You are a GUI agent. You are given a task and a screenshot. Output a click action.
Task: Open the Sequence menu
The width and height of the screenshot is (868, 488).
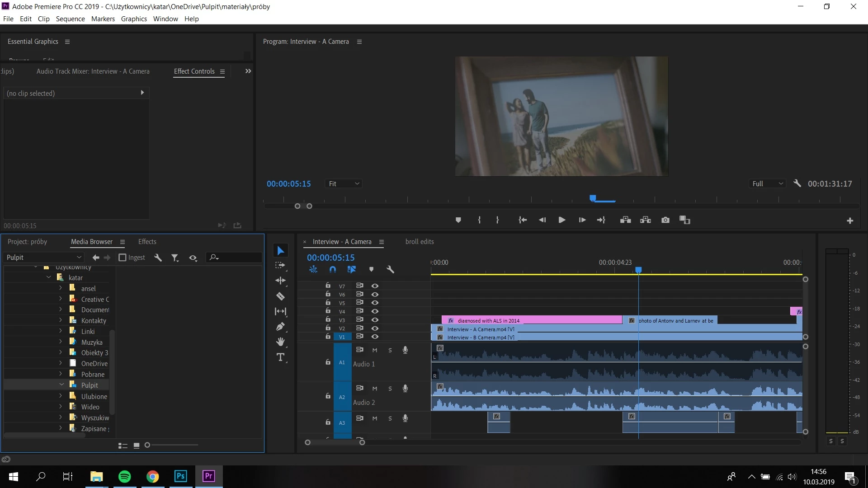coord(70,19)
